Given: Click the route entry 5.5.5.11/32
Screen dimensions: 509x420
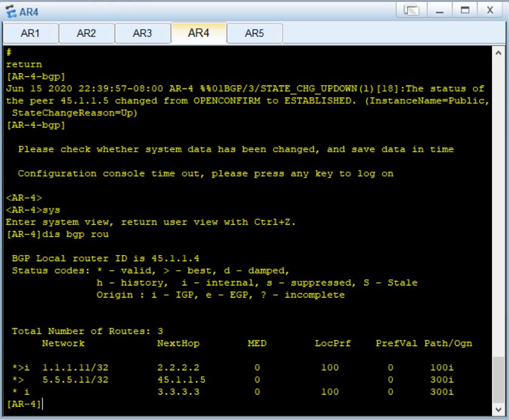Looking at the screenshot, I should [x=75, y=380].
